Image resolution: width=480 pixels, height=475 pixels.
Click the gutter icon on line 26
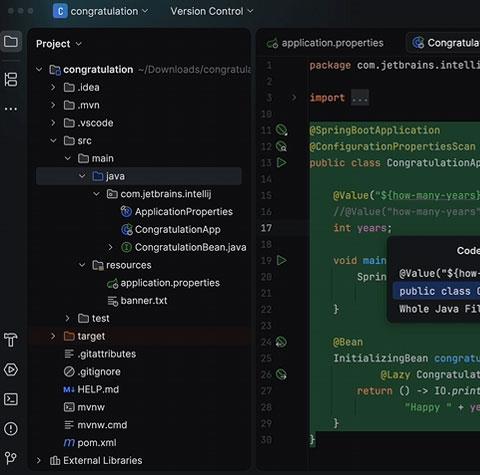click(281, 375)
